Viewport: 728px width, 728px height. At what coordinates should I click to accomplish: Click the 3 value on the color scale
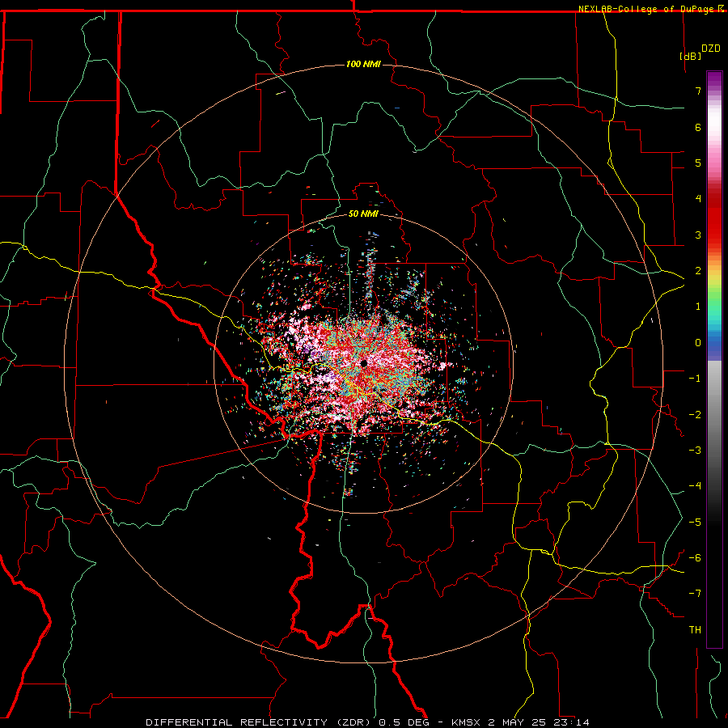pos(698,235)
